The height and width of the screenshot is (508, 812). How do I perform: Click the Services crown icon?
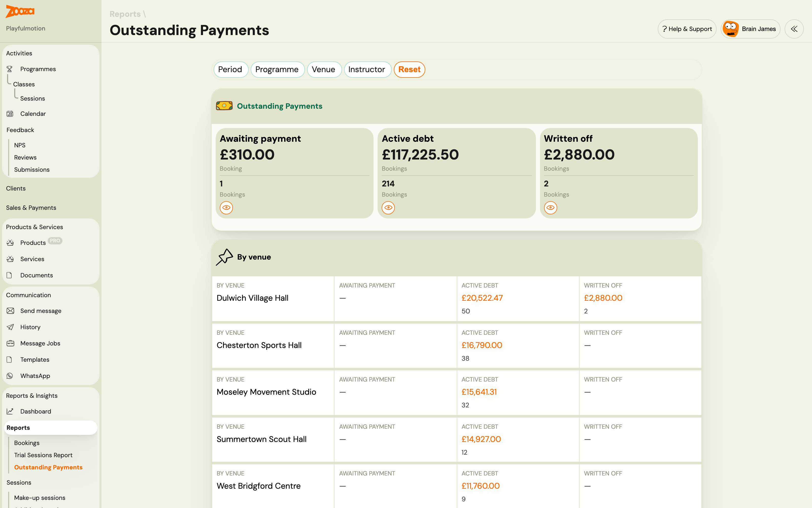tap(10, 259)
